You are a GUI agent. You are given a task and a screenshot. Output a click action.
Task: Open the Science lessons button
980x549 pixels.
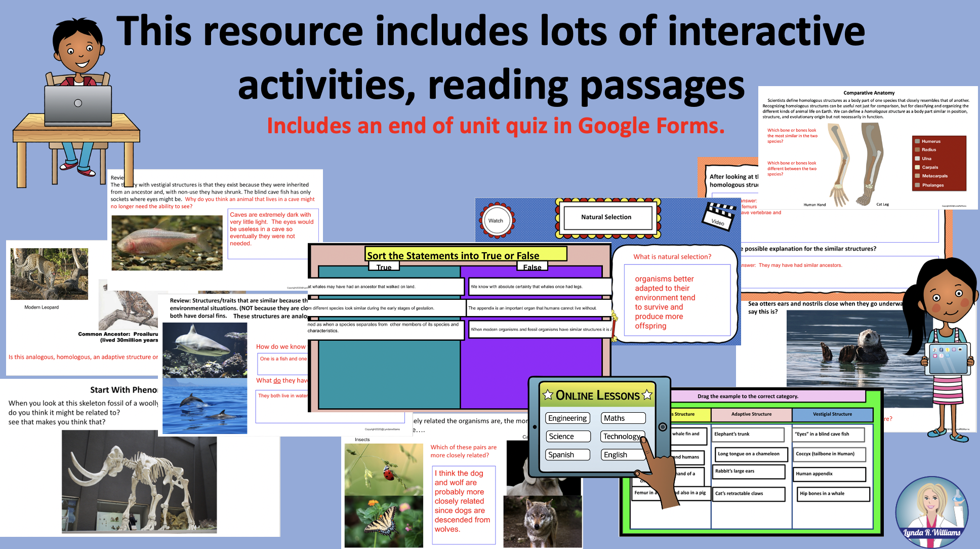567,437
